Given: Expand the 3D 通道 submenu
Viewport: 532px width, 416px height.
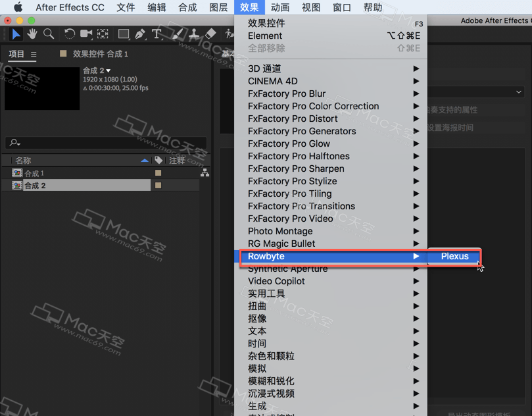Looking at the screenshot, I should tap(331, 68).
